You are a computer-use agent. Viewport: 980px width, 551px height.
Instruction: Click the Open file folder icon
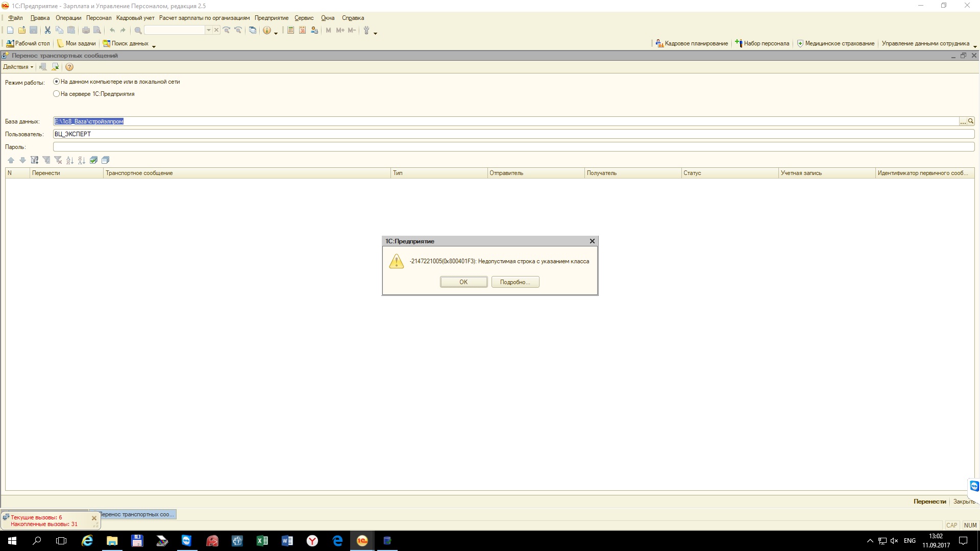coord(22,31)
